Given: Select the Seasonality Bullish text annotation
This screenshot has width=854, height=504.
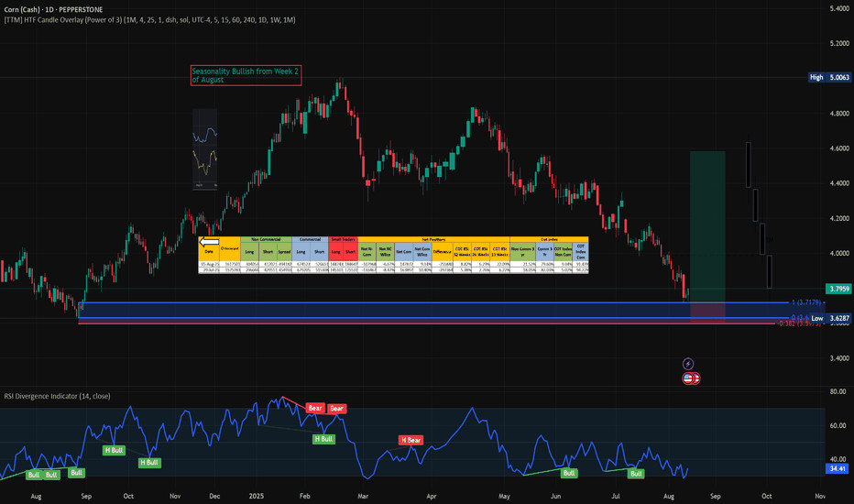Looking at the screenshot, I should [245, 75].
